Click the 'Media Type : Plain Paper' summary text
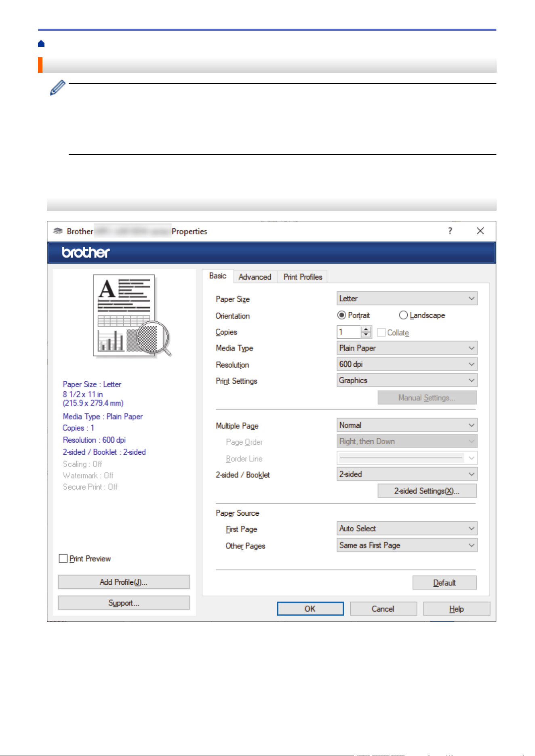 point(103,416)
